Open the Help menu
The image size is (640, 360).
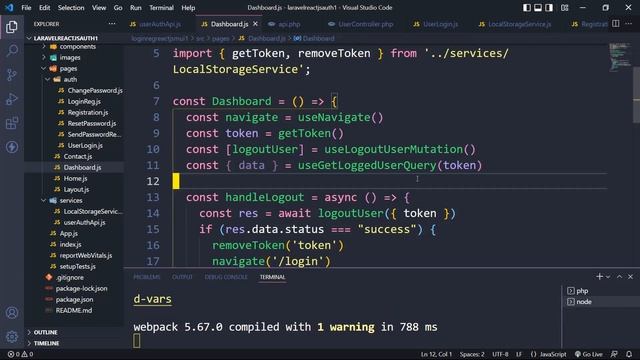(188, 8)
